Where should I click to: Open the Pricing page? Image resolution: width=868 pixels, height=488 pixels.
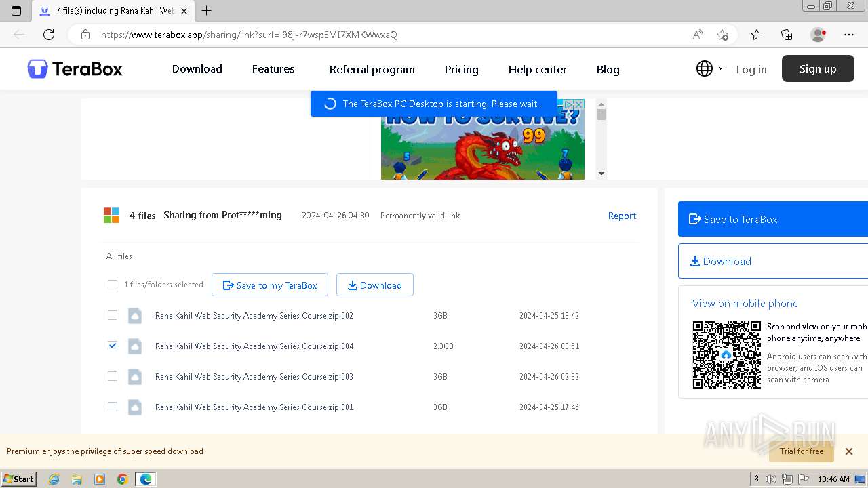coord(462,70)
